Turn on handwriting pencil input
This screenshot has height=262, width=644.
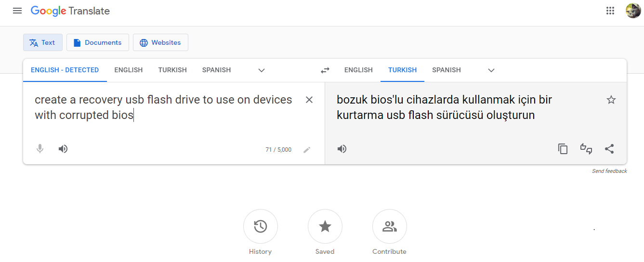tap(307, 150)
